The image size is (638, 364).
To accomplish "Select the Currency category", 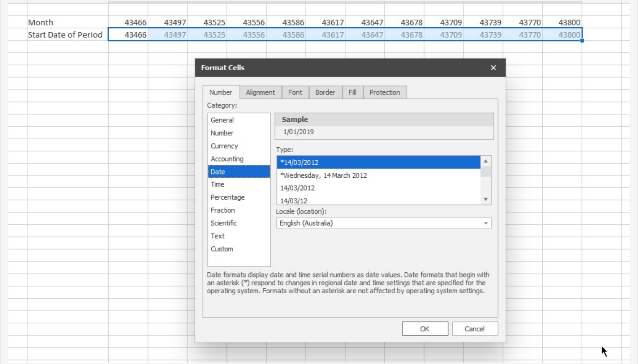I will point(225,146).
